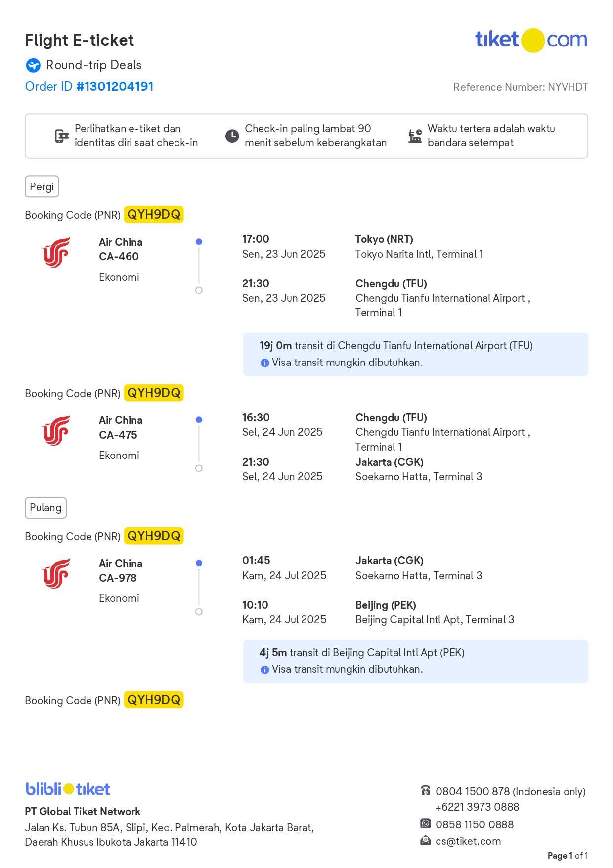
Task: Click the Reference Number NYVHDT text
Action: [x=520, y=87]
